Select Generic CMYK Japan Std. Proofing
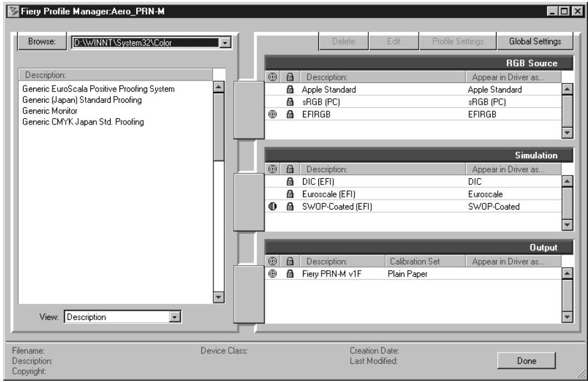This screenshot has height=382, width=588. (83, 122)
